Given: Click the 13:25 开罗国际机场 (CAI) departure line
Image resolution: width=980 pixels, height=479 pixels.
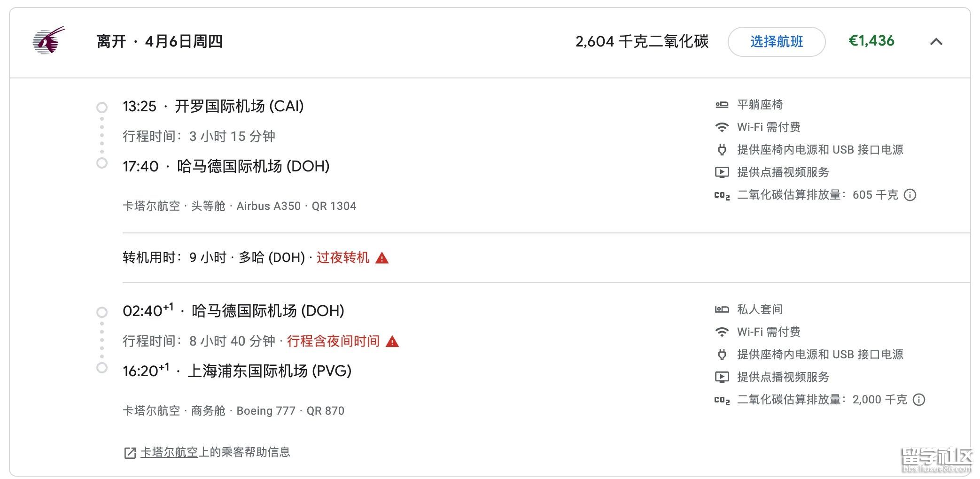Looking at the screenshot, I should tap(213, 107).
